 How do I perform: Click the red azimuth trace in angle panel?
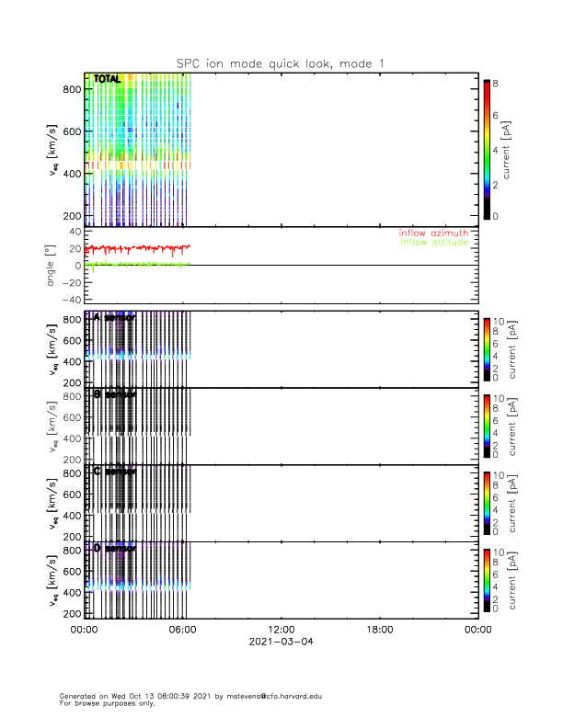click(137, 249)
